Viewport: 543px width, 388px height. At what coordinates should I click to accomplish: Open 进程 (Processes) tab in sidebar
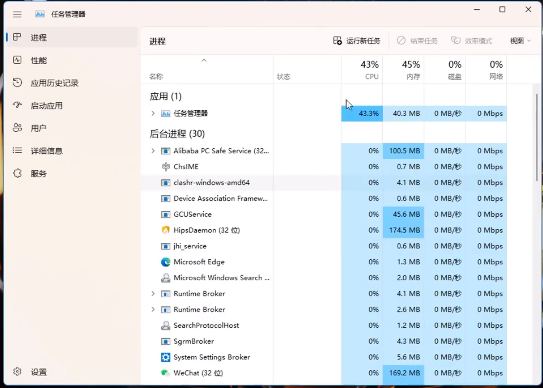tap(72, 37)
